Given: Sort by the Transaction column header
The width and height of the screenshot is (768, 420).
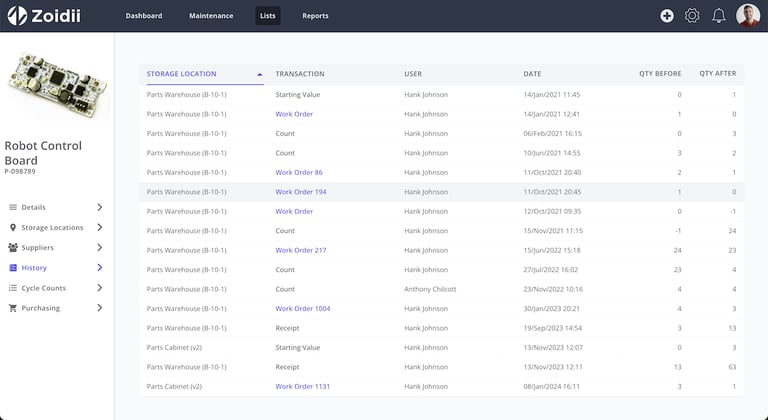Looking at the screenshot, I should click(x=300, y=74).
